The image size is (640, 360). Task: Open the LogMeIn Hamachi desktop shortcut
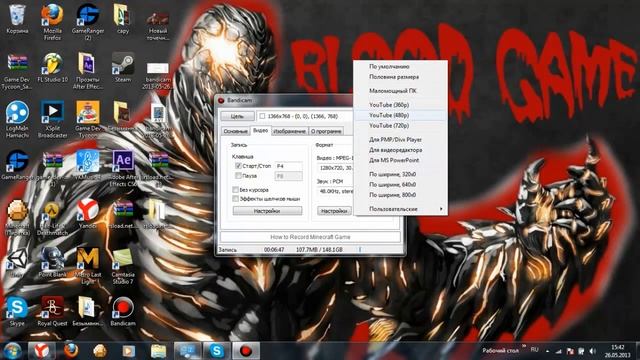click(17, 119)
